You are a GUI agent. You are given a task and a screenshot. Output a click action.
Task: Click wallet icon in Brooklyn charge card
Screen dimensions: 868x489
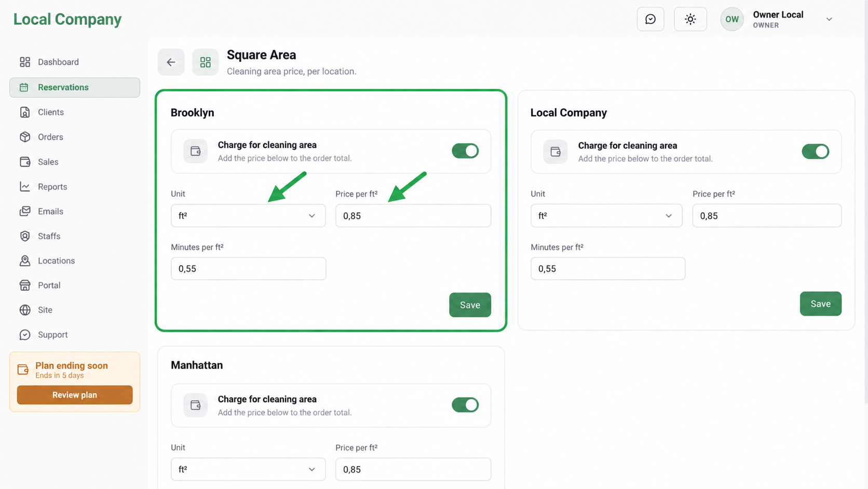196,151
